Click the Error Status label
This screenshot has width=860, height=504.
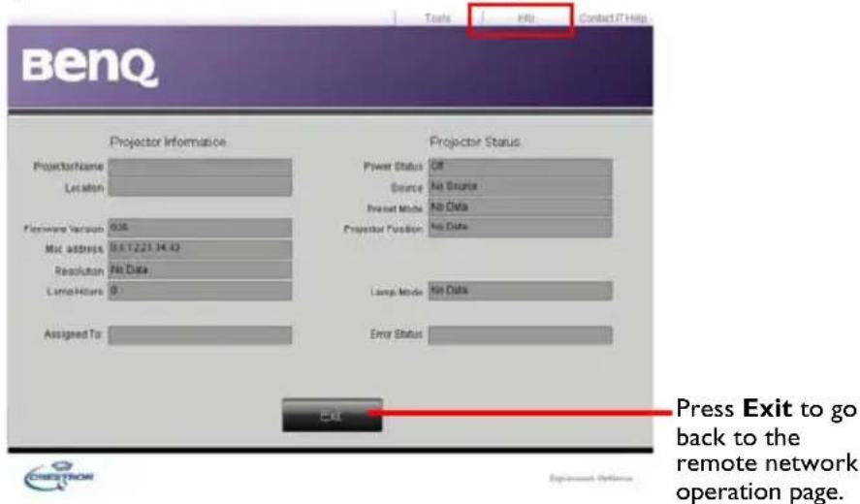tap(396, 334)
